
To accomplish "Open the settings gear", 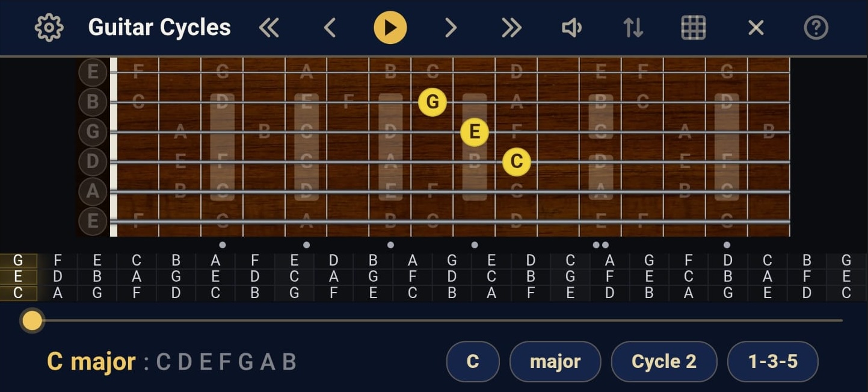I will pos(49,28).
